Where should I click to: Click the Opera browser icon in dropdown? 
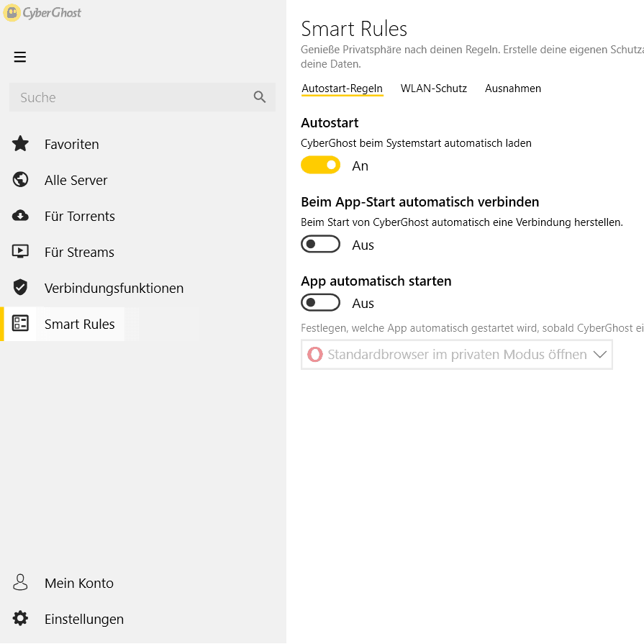click(x=315, y=355)
